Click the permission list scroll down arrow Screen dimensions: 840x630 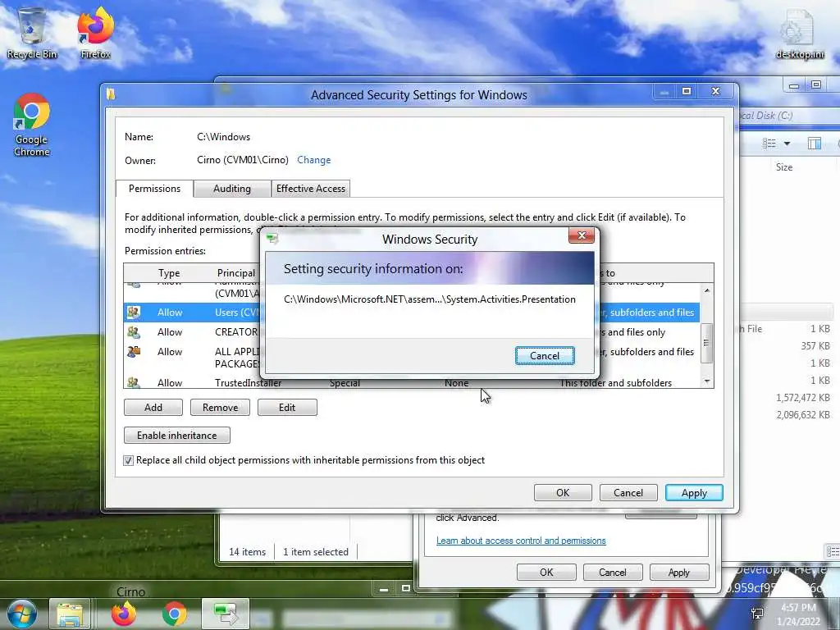[707, 381]
